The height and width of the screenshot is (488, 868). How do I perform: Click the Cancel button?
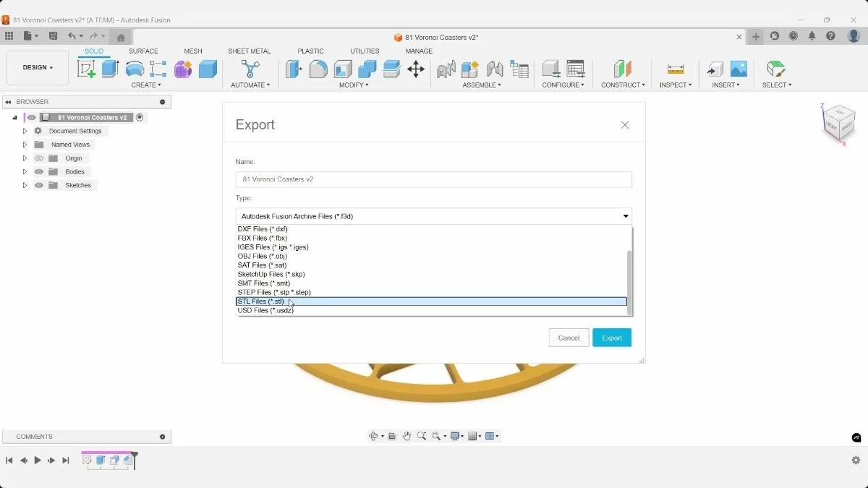pos(569,338)
